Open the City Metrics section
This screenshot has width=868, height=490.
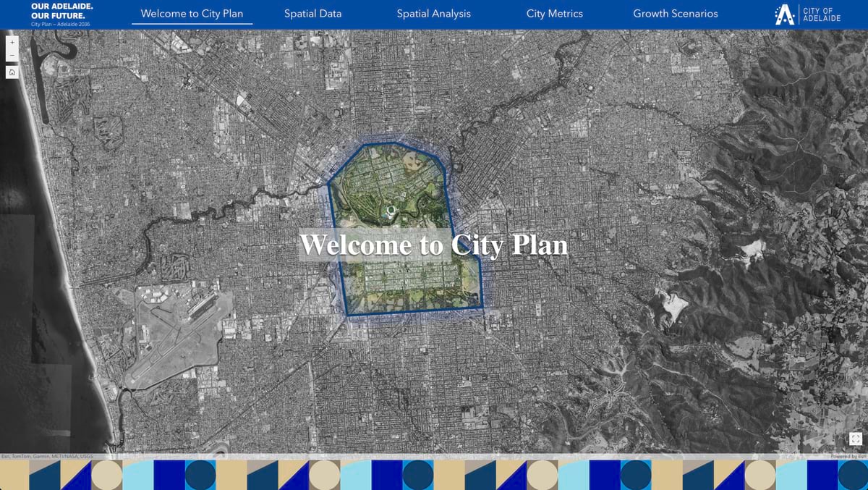[554, 13]
